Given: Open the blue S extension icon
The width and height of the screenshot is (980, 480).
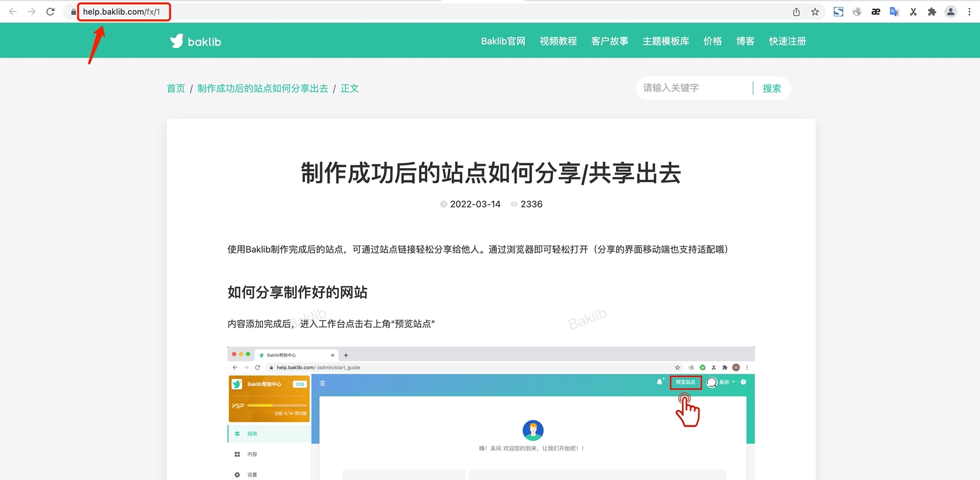Looking at the screenshot, I should (838, 12).
